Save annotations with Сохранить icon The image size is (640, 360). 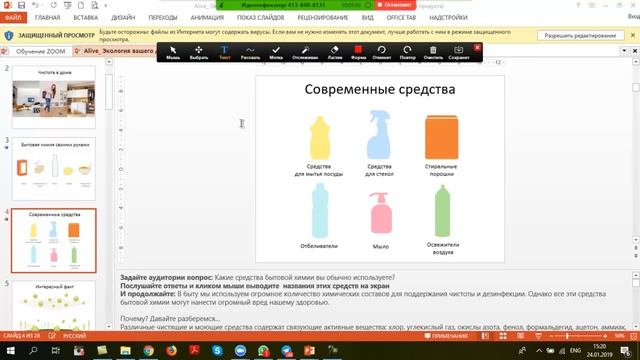tap(459, 53)
